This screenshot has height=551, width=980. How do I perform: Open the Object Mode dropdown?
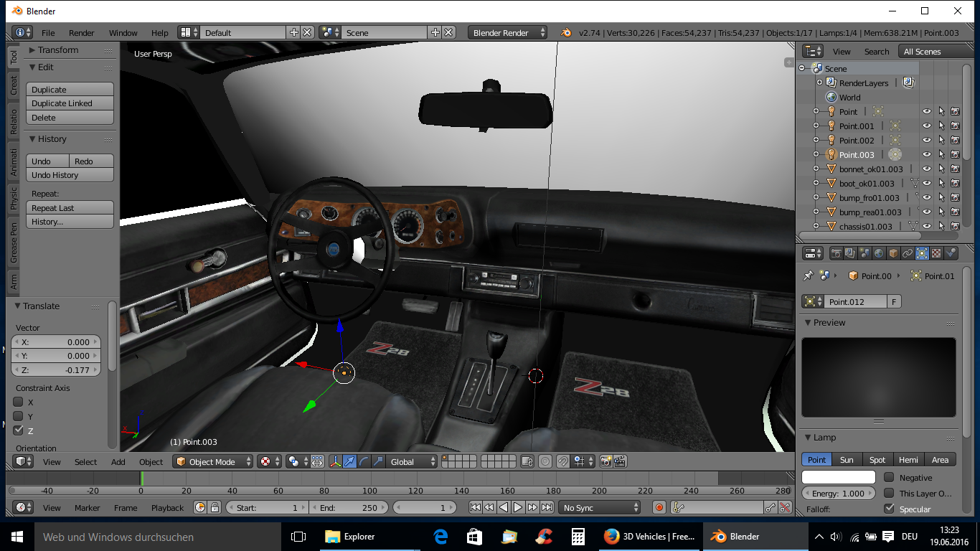tap(213, 461)
